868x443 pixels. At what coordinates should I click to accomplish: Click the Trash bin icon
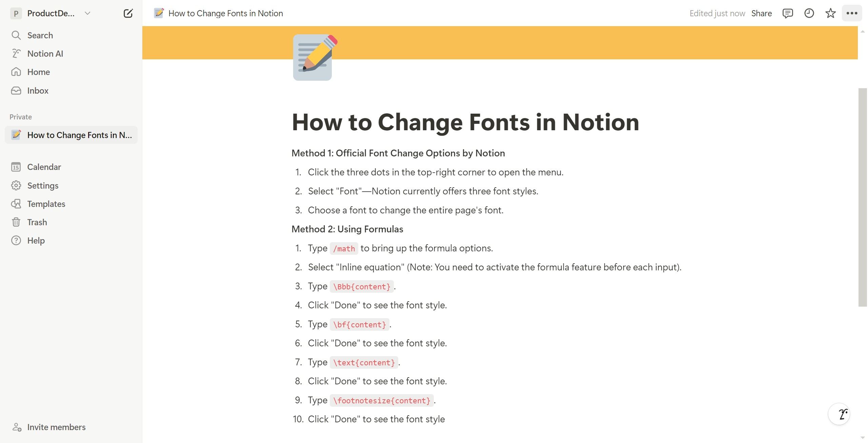[x=16, y=222]
